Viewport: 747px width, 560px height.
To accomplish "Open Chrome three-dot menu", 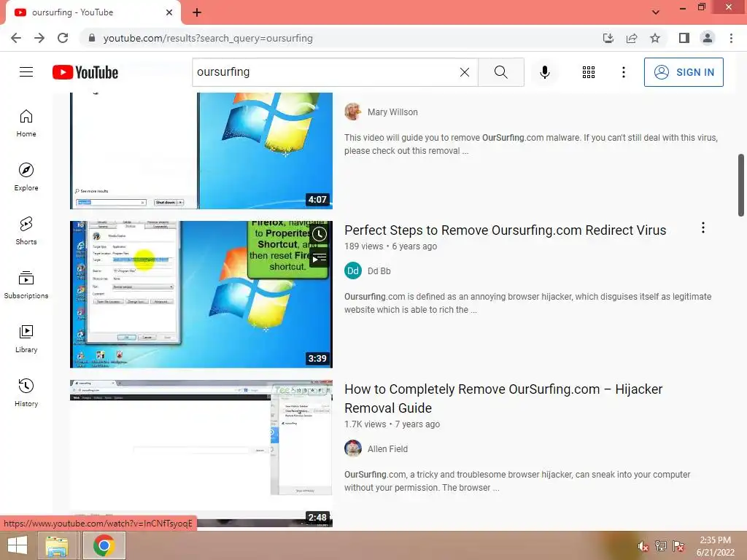I will [x=731, y=38].
